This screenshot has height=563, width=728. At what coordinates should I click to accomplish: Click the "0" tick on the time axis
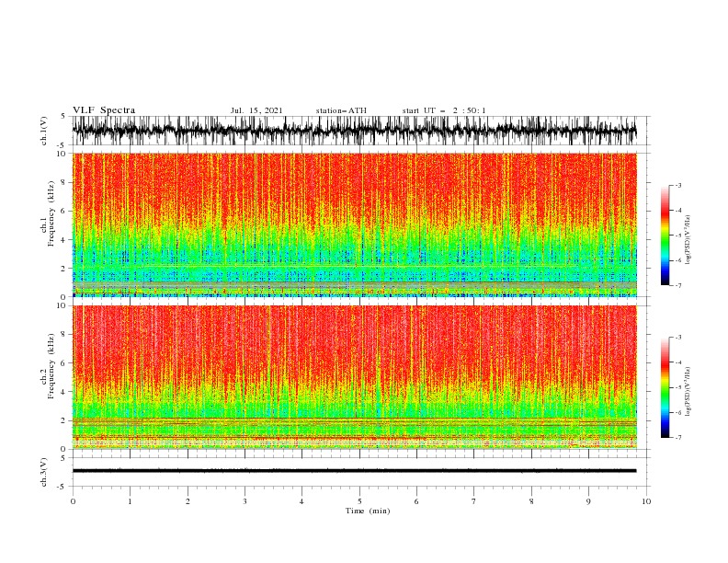[x=73, y=501]
